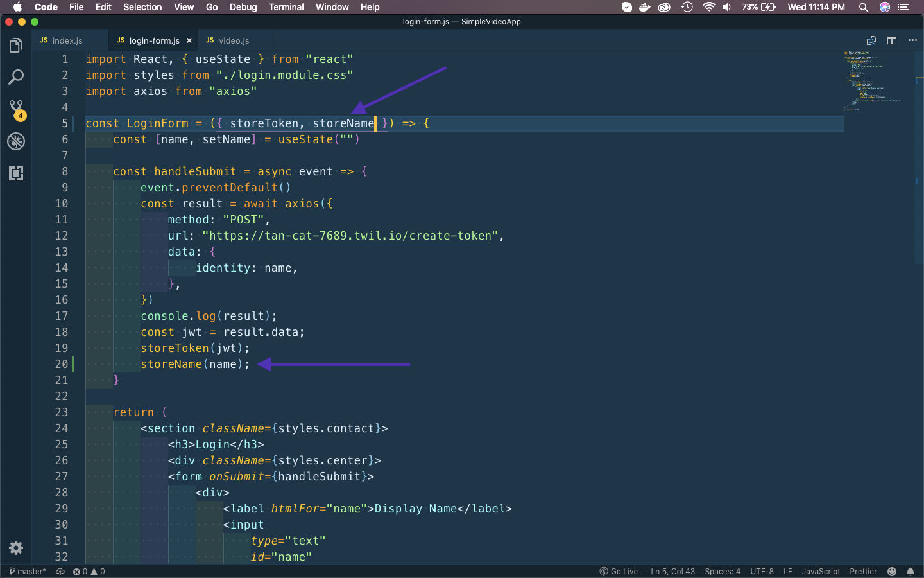The width and height of the screenshot is (924, 578).
Task: Click the console.log(result); line
Action: tap(209, 316)
